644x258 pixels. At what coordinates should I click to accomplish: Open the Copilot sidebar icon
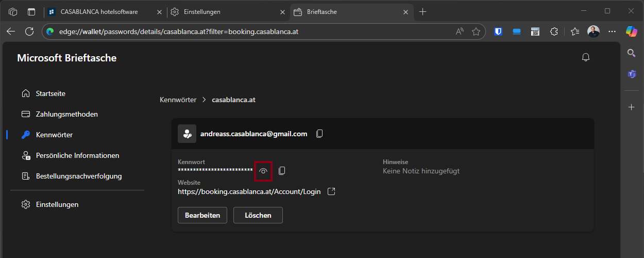click(632, 31)
